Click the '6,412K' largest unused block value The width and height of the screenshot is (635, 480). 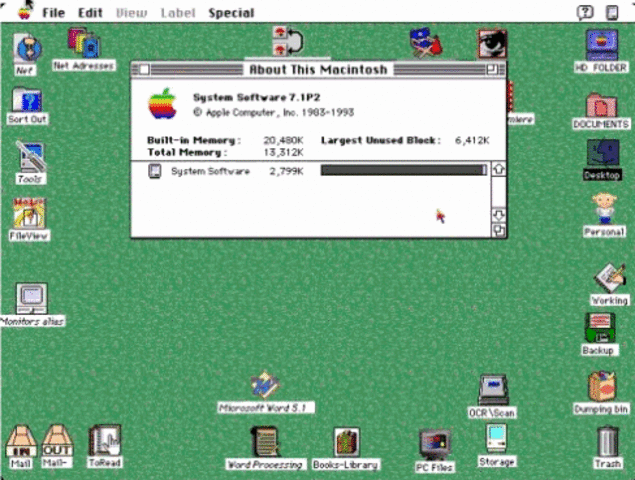(x=472, y=141)
